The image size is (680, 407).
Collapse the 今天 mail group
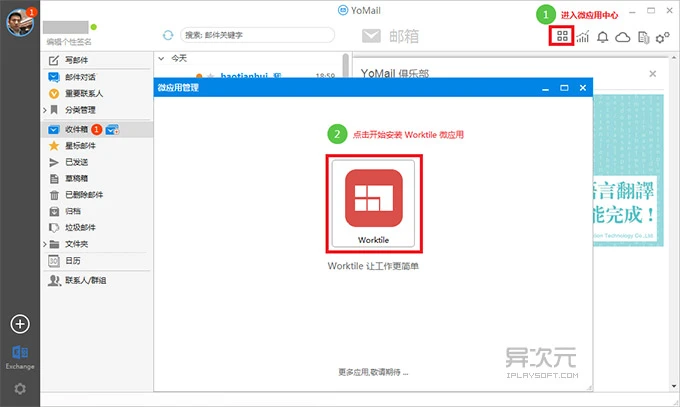(x=164, y=59)
